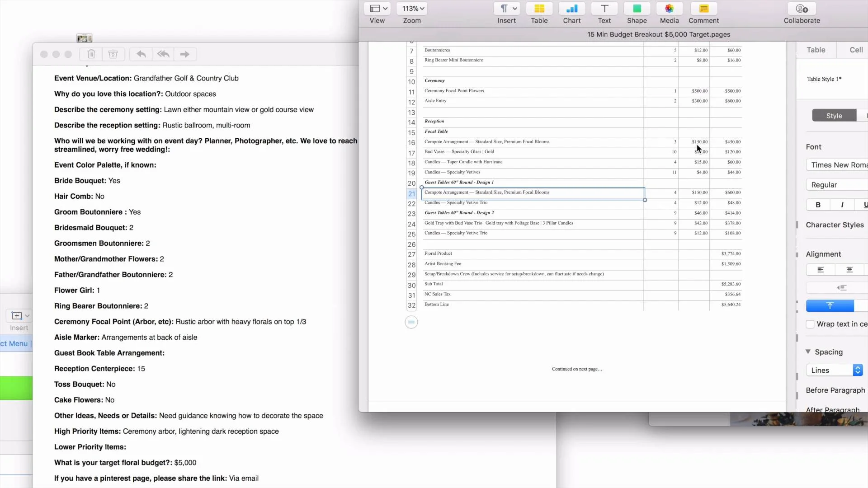Click the Shape tool icon
Viewport: 868px width, 488px height.
coord(637,9)
